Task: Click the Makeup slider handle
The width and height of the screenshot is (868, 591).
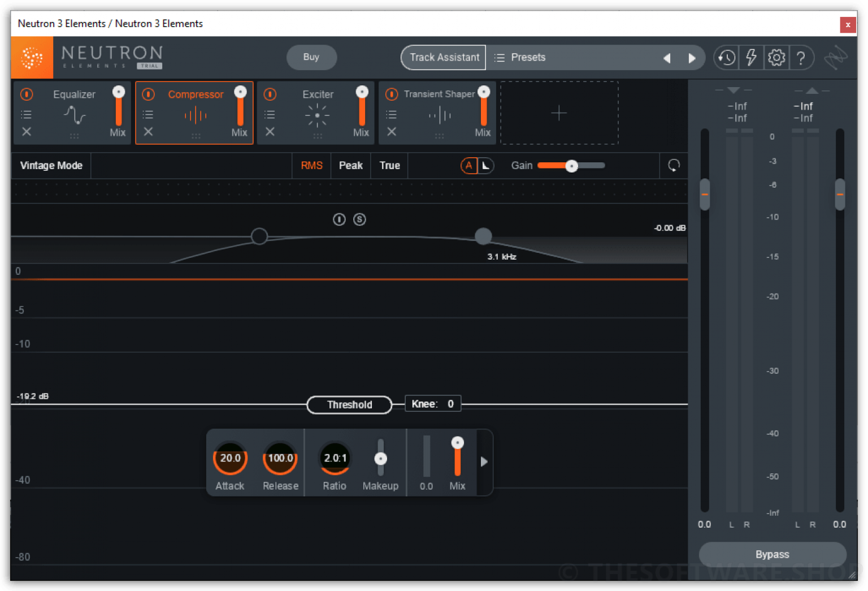Action: 381,459
